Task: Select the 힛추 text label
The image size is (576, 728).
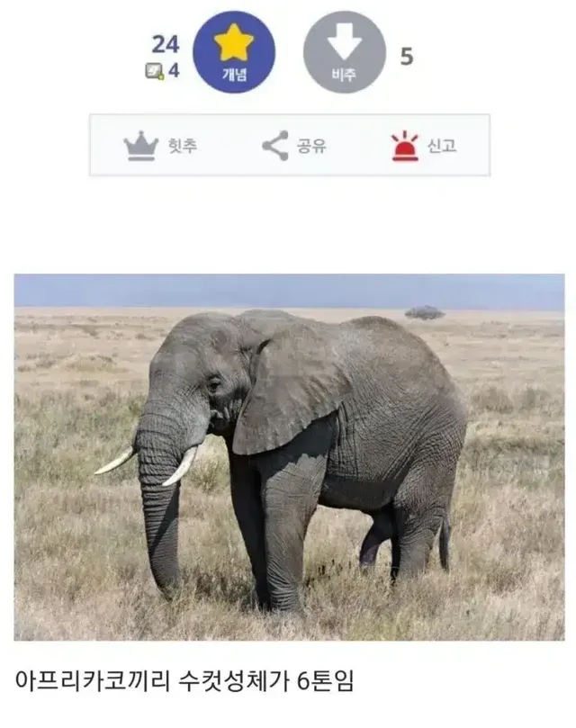Action: [x=183, y=146]
